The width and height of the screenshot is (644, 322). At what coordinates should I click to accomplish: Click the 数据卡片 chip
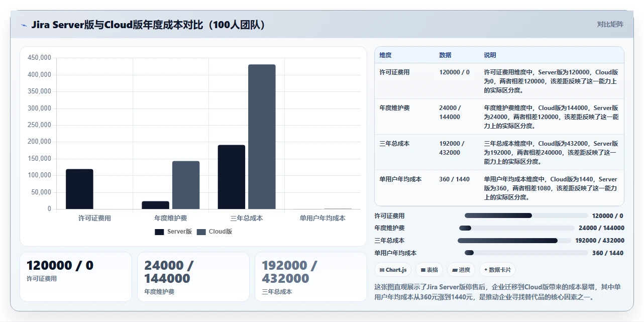[497, 270]
